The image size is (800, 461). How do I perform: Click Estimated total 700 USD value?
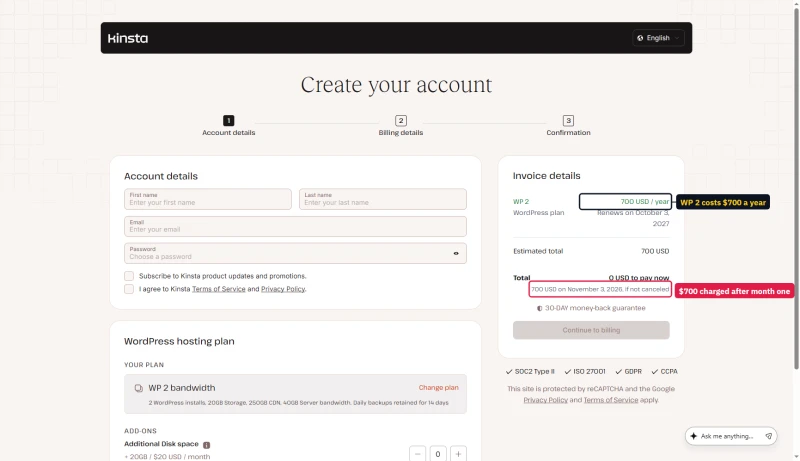coord(655,251)
